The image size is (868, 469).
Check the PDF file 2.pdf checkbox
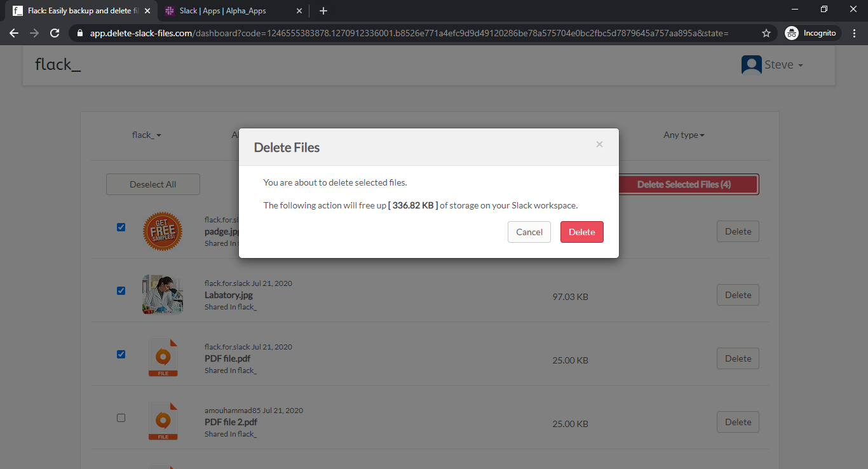pos(121,418)
